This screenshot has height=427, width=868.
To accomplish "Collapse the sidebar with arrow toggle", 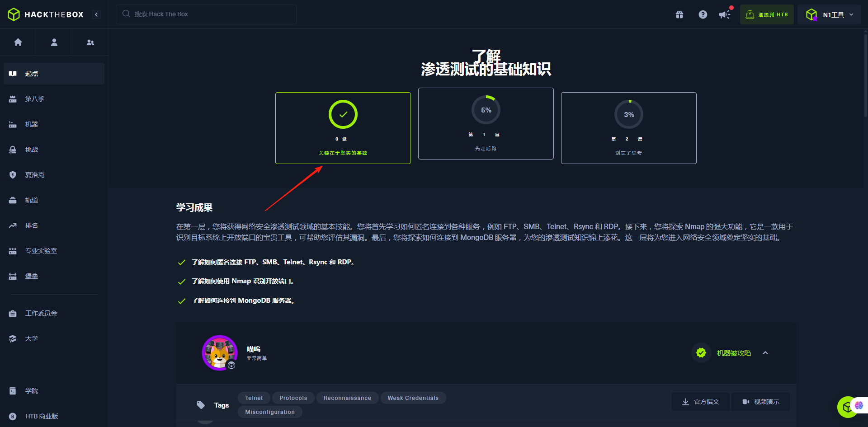I will point(96,14).
